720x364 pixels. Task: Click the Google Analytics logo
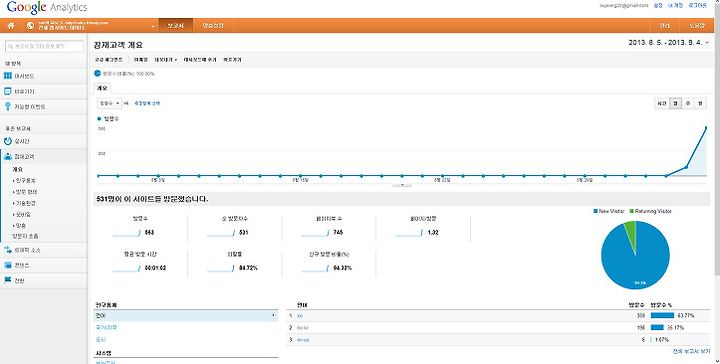(47, 7)
